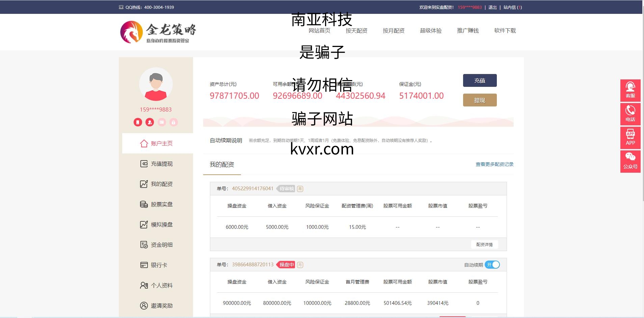
Task: Click the phone verification badge icon
Action: pos(138,122)
